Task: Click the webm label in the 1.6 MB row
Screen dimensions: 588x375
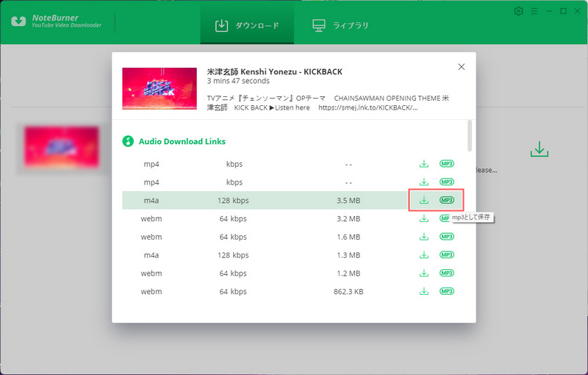Action: tap(151, 237)
